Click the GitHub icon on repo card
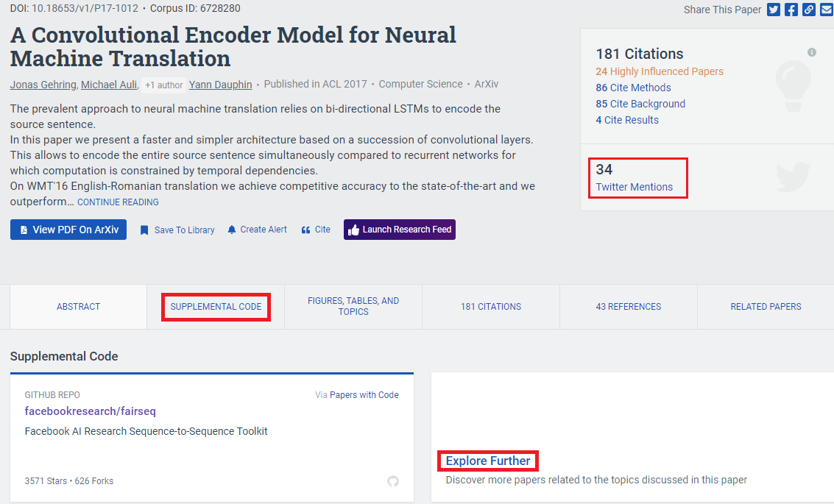Viewport: 834px width, 504px height. [393, 481]
